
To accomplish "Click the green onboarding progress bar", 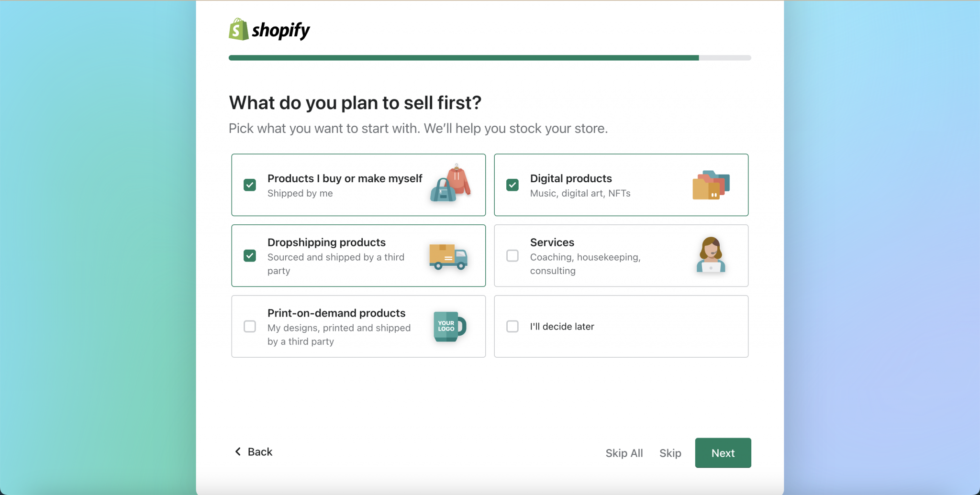I will pos(463,58).
